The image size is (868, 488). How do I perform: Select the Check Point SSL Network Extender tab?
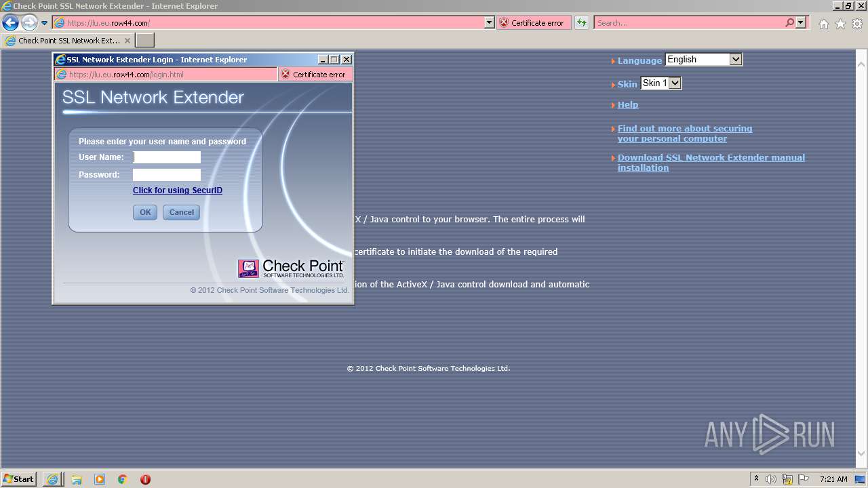click(68, 41)
